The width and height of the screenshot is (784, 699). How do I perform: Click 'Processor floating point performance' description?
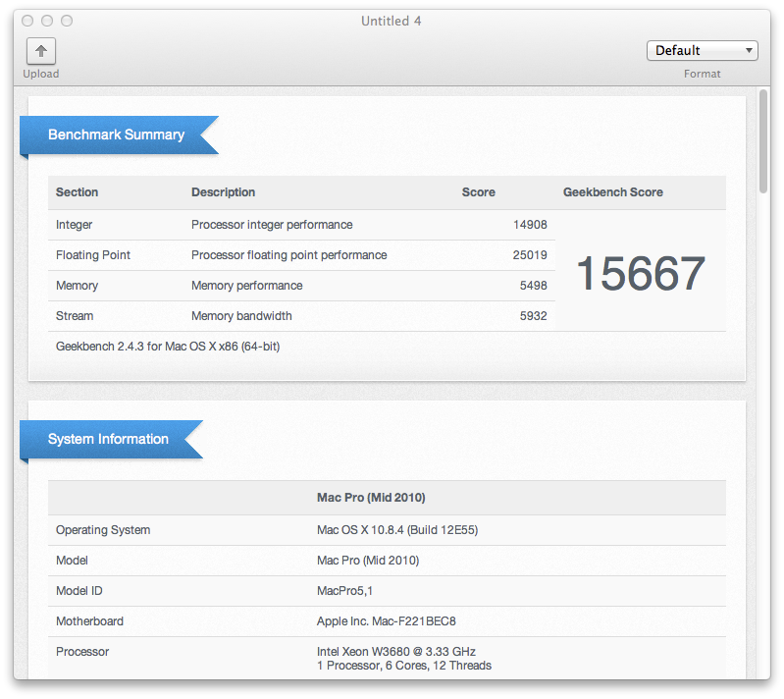(x=289, y=255)
